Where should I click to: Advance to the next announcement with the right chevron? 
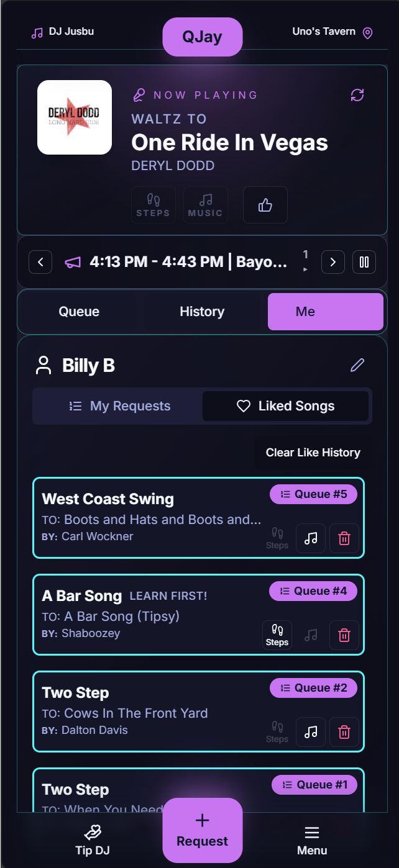click(x=333, y=261)
